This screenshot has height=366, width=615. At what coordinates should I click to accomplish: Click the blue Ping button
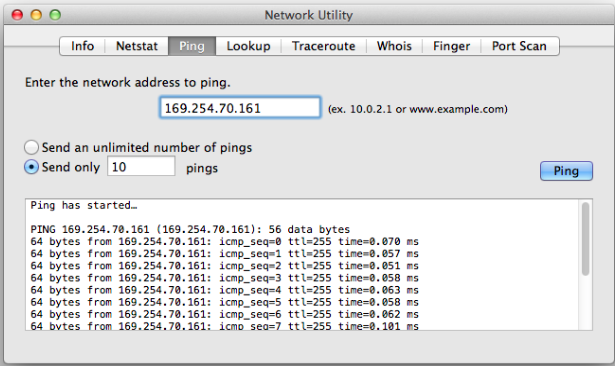(x=566, y=171)
